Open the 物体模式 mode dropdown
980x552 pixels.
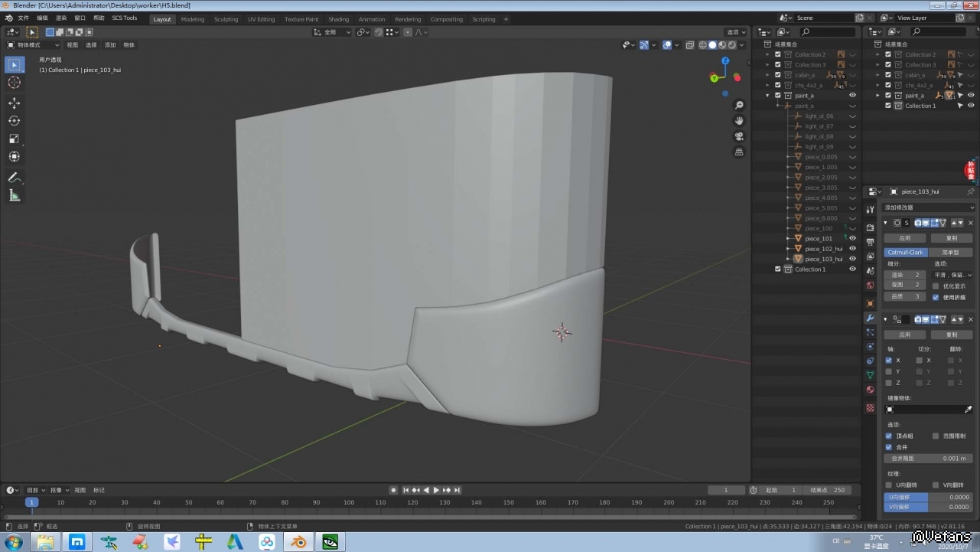point(33,45)
